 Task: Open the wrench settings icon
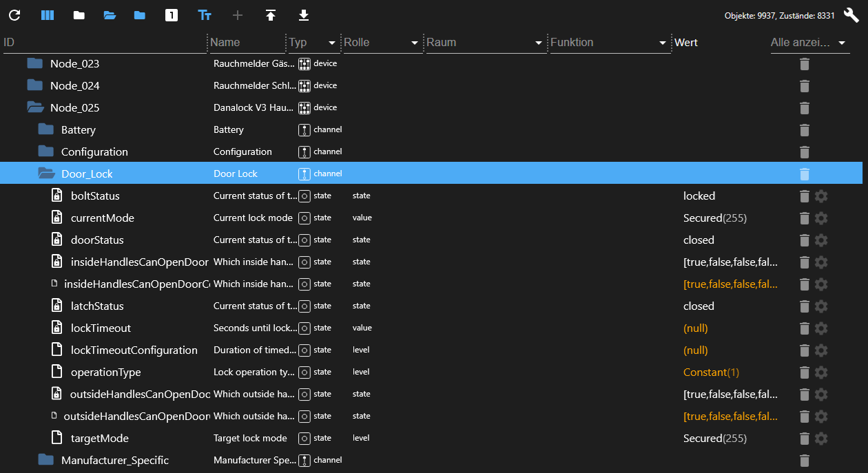pos(851,15)
